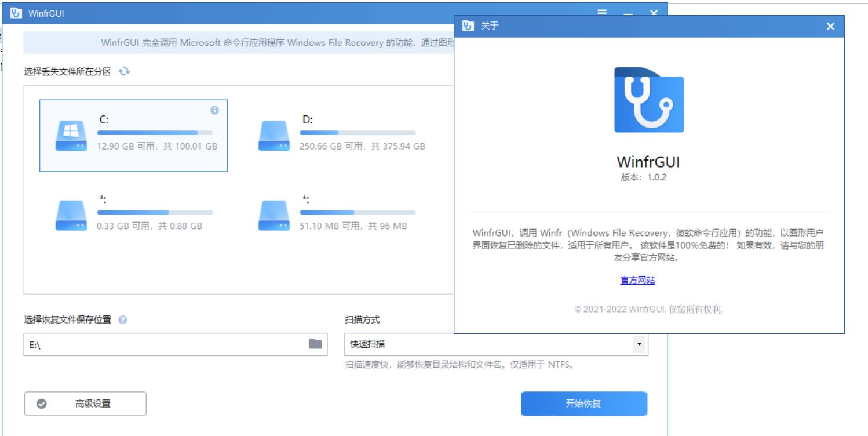Click the help icon beside save location label
The width and height of the screenshot is (868, 436).
pyautogui.click(x=122, y=319)
